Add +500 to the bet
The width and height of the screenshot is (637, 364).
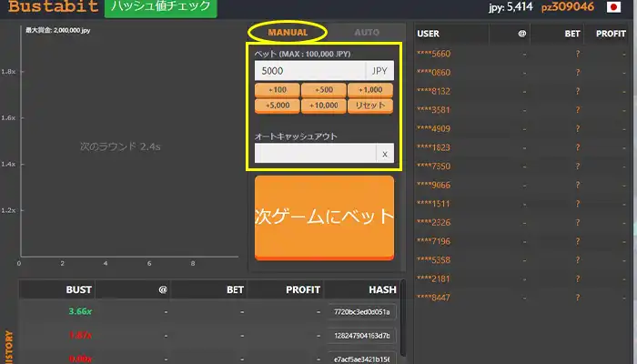324,90
